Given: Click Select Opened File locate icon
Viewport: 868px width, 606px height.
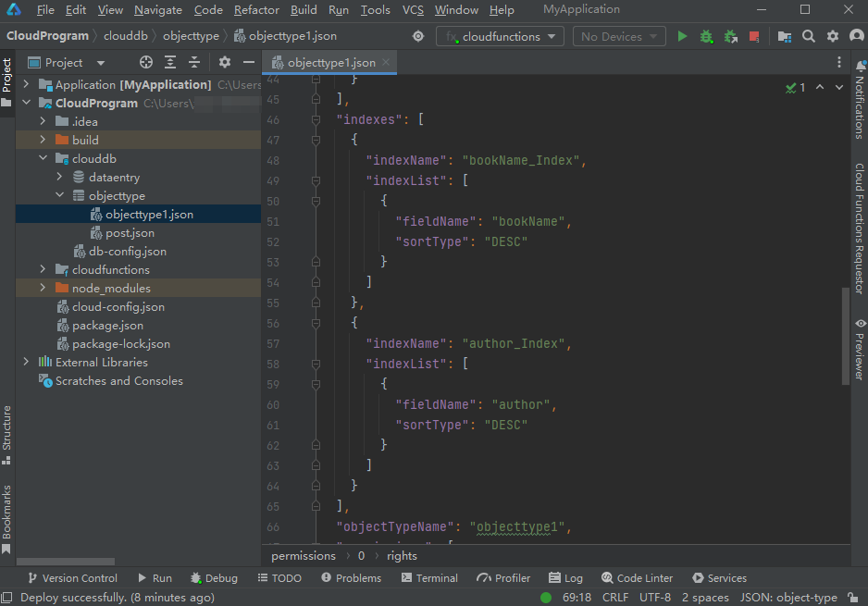Looking at the screenshot, I should tap(146, 63).
